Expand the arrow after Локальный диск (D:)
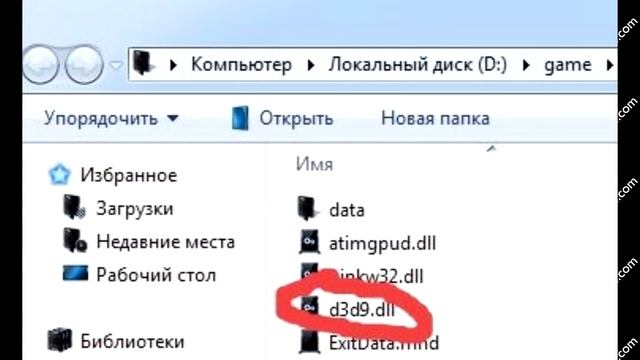The image size is (640, 360). (526, 65)
